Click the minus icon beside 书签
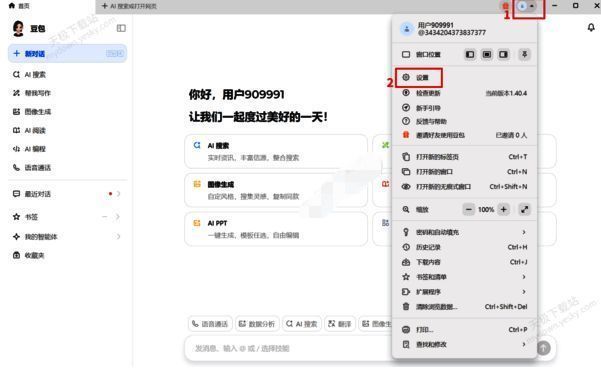Screen dimensions: 601x376 click(x=104, y=217)
